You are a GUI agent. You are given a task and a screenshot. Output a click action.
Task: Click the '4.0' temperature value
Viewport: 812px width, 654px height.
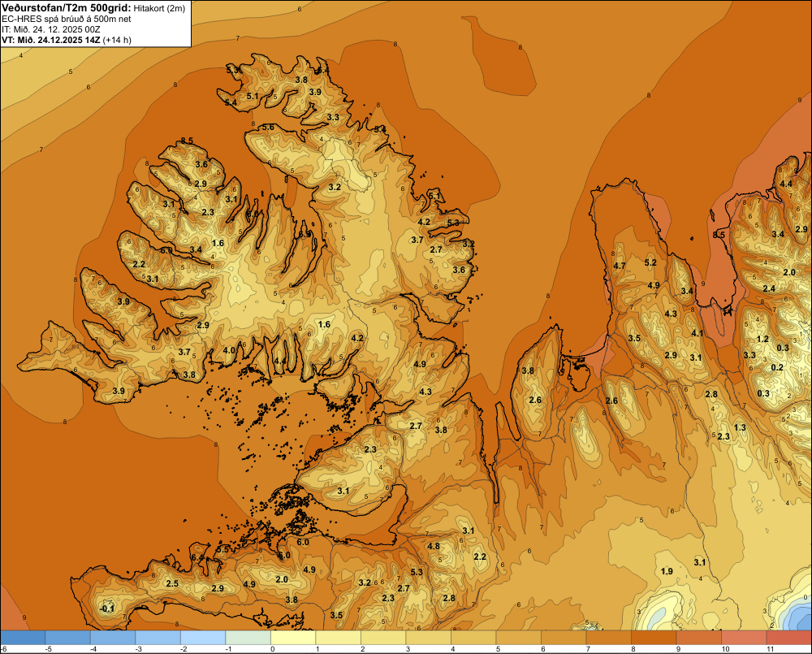229,350
